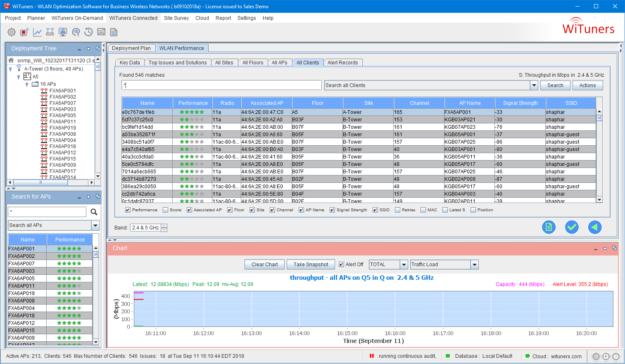
Task: Enable the Position column checkbox
Action: 473,210
